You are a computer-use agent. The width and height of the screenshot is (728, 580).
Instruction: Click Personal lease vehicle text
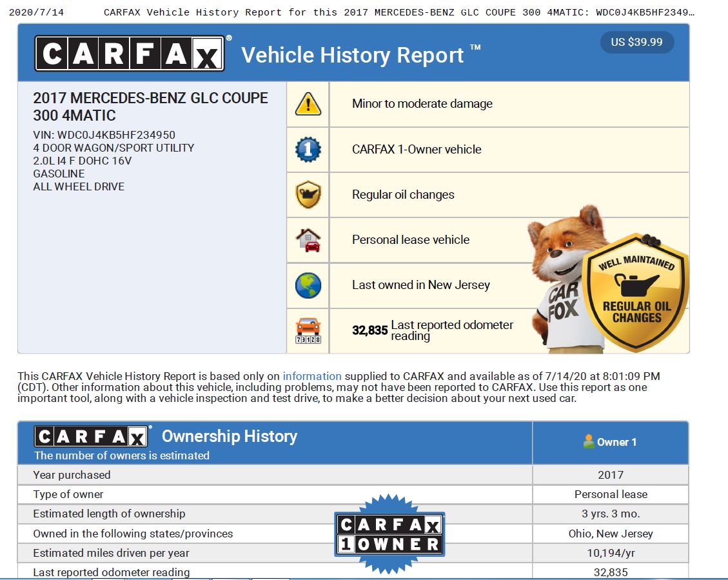[x=411, y=240]
